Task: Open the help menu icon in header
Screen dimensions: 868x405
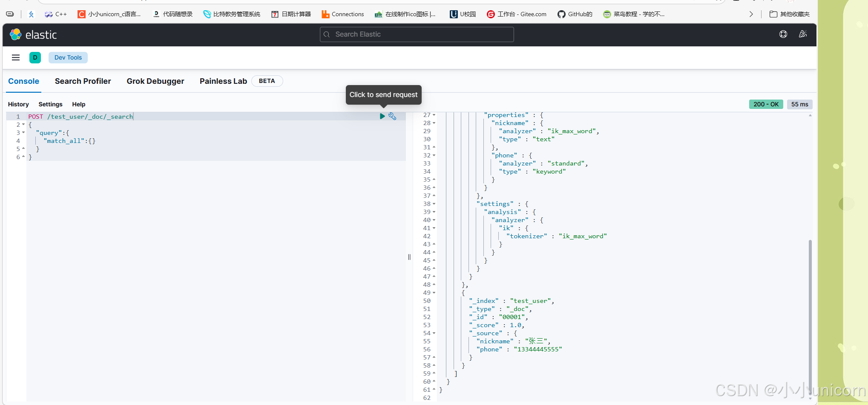Action: click(783, 34)
